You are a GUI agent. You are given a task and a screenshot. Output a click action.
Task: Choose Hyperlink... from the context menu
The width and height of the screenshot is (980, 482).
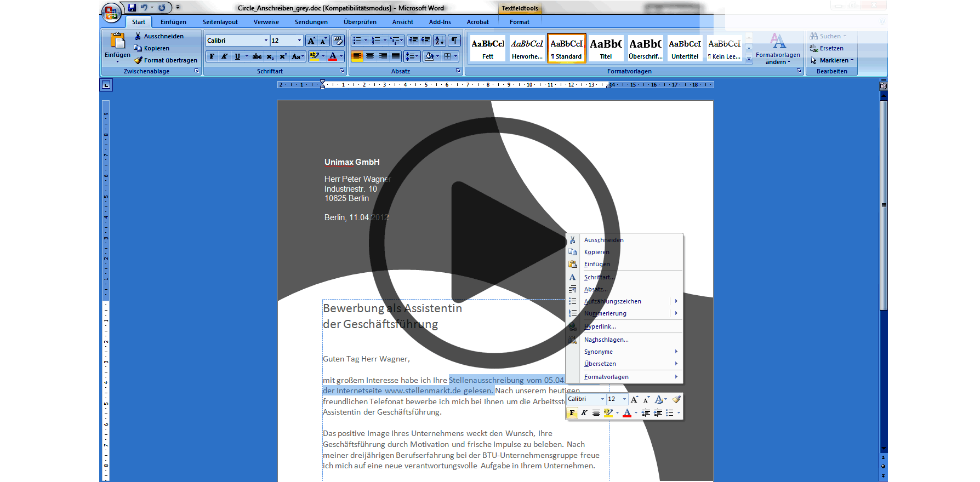[600, 326]
